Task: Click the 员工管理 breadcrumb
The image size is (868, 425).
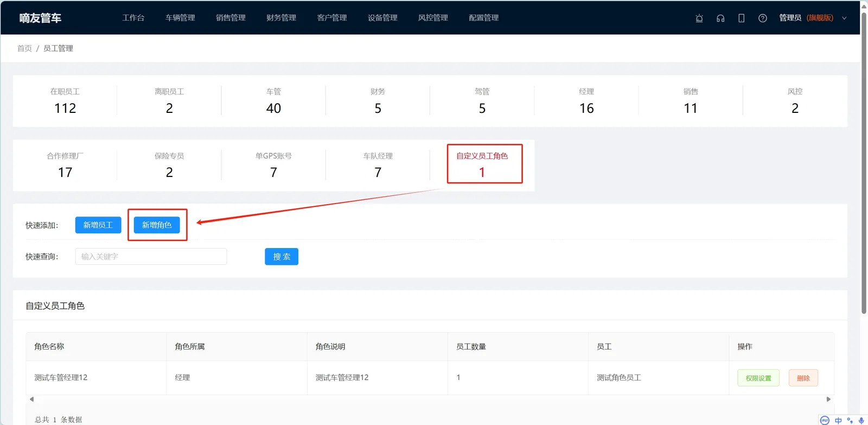Action: pyautogui.click(x=58, y=48)
